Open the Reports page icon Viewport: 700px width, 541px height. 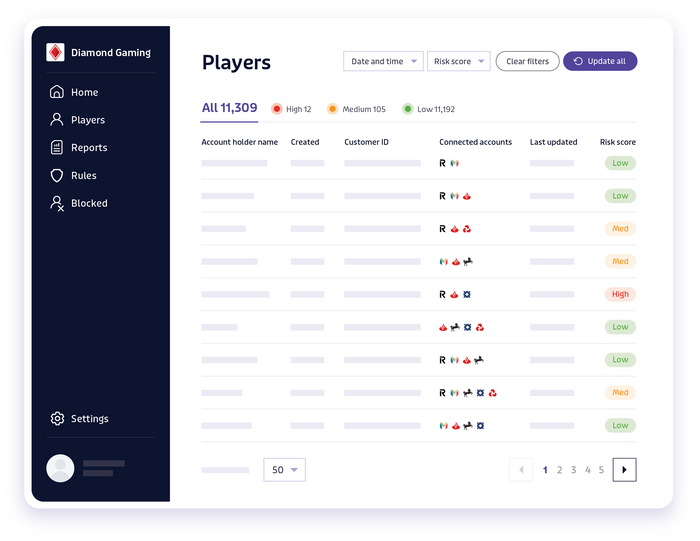[57, 148]
